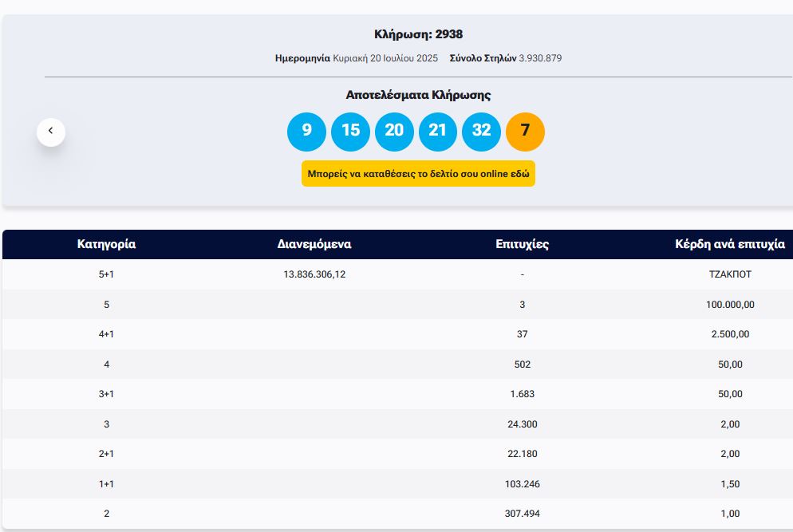Go to the previous draw using the back arrow
Image resolution: width=793 pixels, height=532 pixels.
tap(51, 132)
